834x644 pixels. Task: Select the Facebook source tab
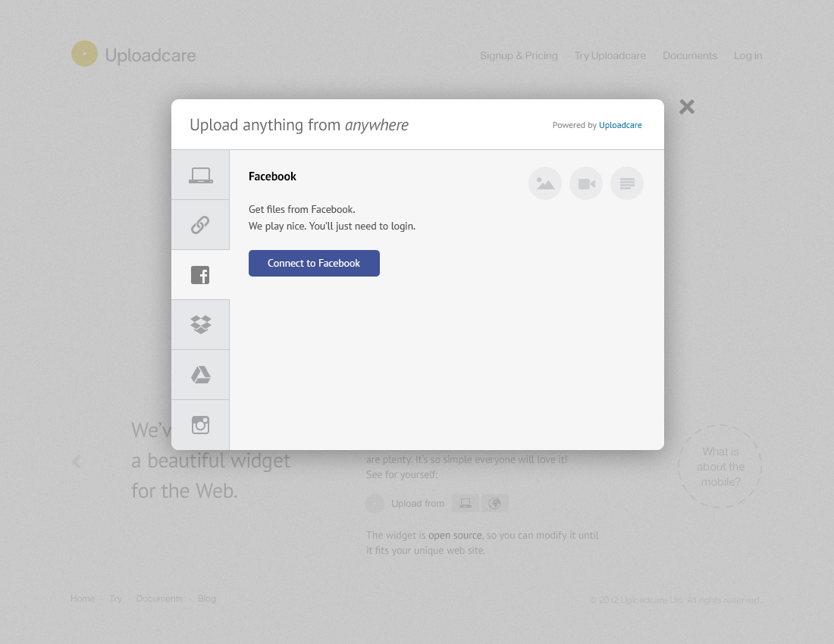[200, 275]
